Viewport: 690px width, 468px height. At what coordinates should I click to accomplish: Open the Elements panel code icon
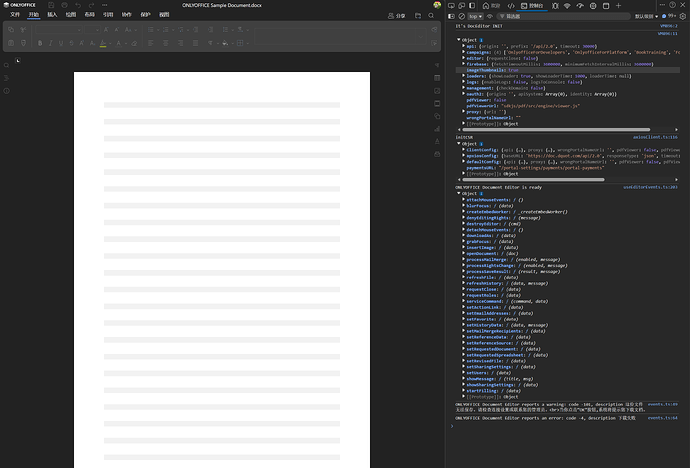510,5
